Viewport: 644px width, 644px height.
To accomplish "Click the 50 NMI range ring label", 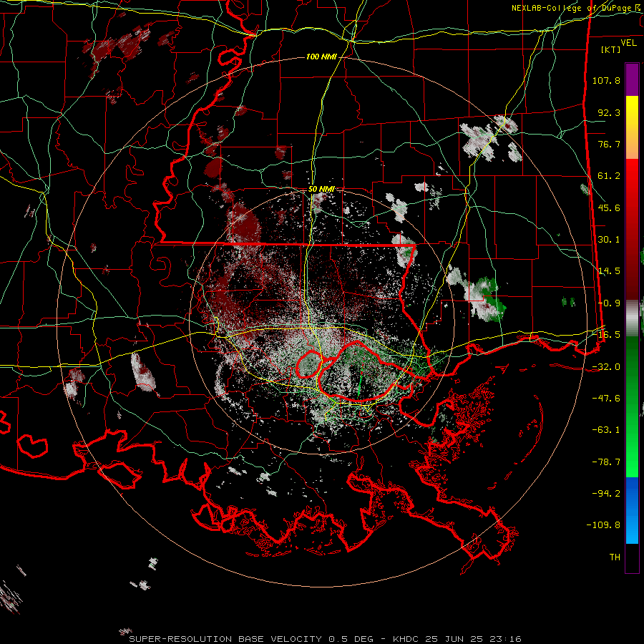I will (321, 189).
